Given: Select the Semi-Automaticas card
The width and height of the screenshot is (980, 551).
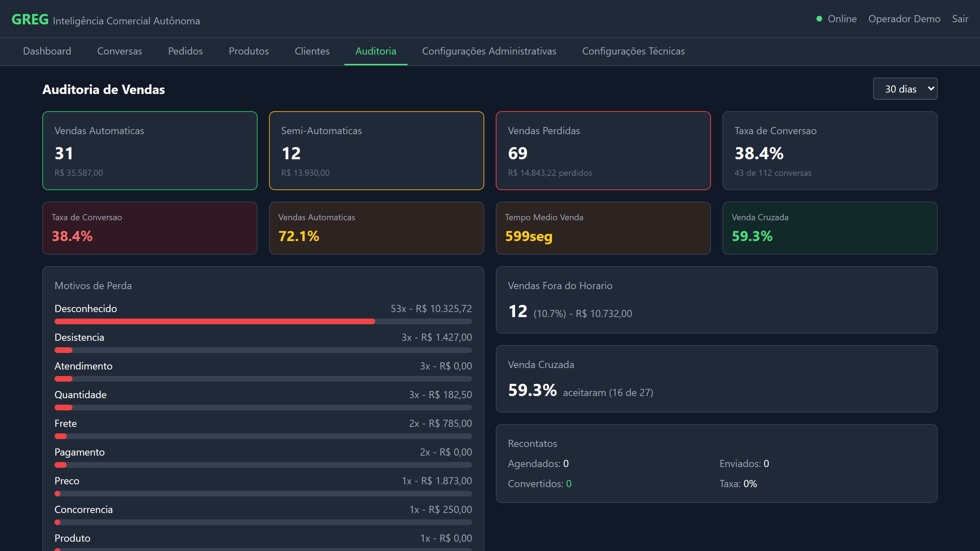Looking at the screenshot, I should pyautogui.click(x=376, y=151).
